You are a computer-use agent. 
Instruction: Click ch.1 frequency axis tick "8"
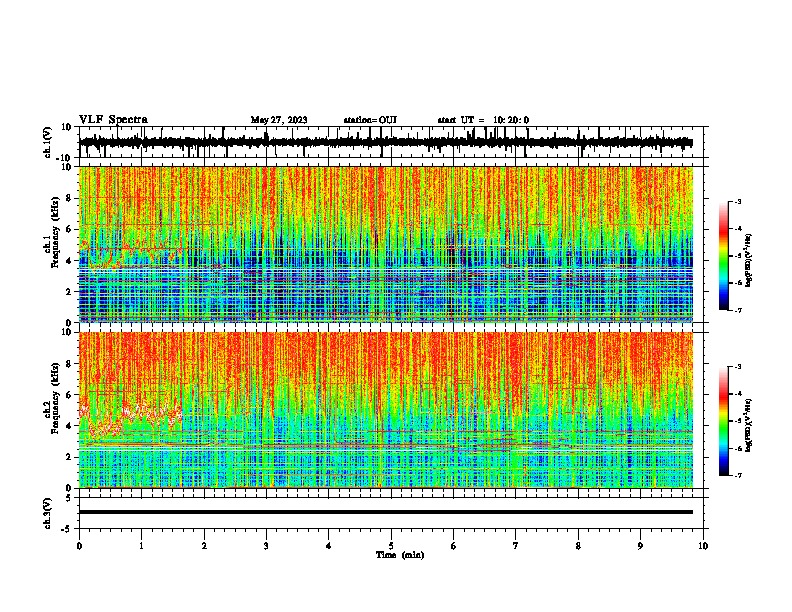point(70,198)
